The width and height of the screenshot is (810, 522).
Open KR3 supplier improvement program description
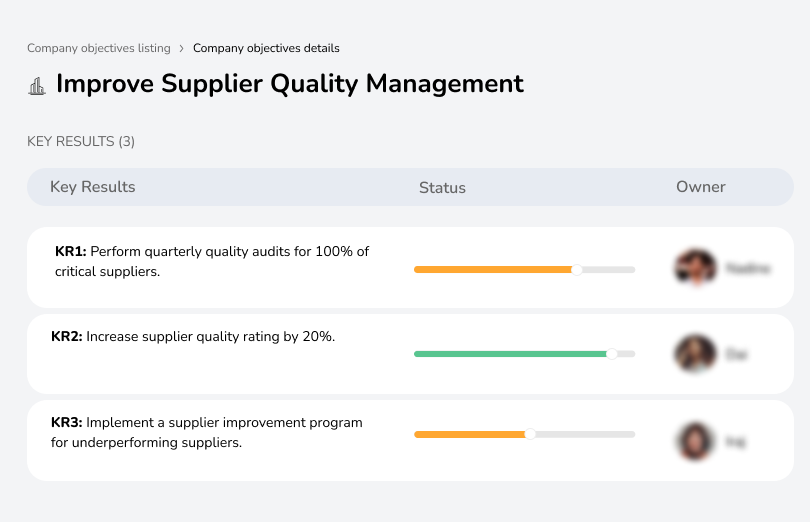click(207, 433)
